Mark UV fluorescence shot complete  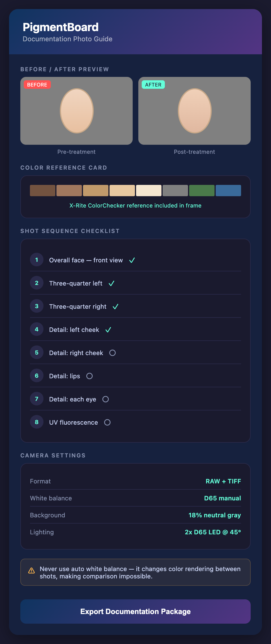pyautogui.click(x=107, y=422)
